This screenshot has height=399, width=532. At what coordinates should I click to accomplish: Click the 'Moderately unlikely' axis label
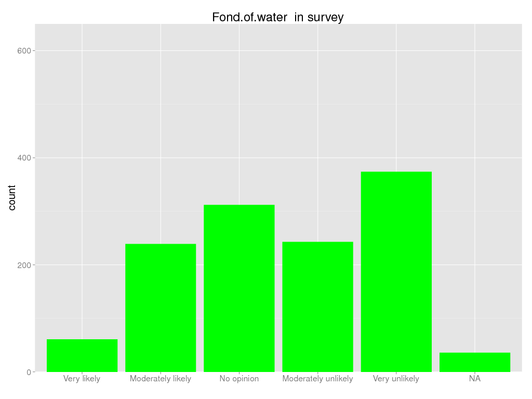pyautogui.click(x=317, y=379)
